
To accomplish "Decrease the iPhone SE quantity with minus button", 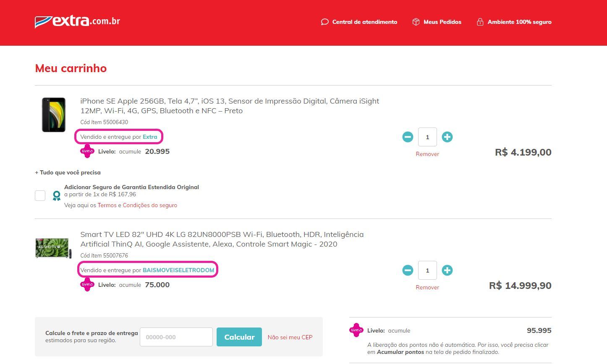I will pos(408,137).
